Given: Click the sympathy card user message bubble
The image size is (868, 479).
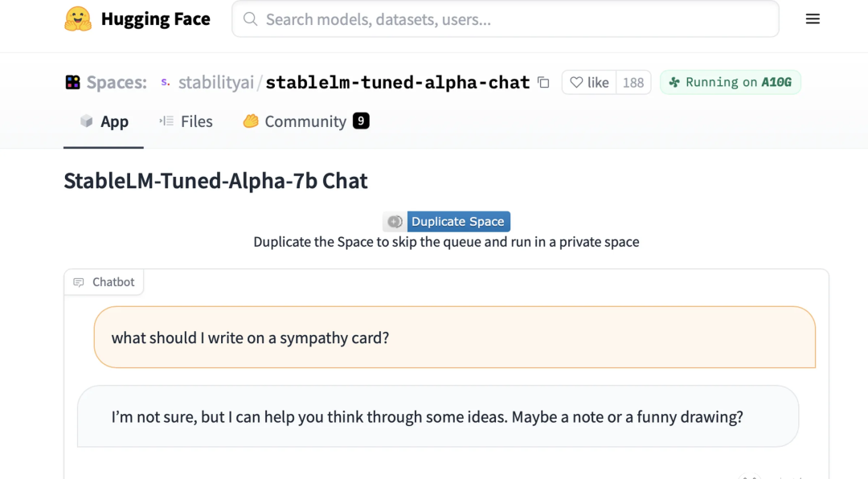Looking at the screenshot, I should click(454, 338).
